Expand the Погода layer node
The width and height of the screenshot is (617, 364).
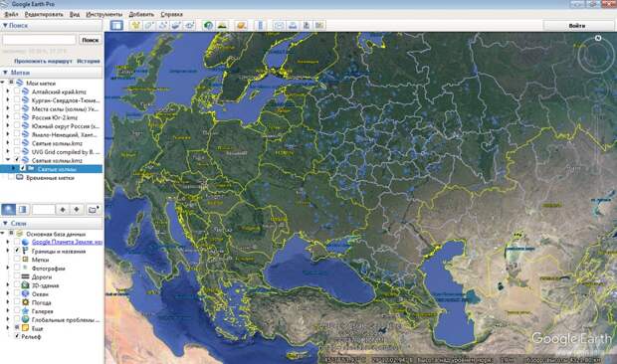point(8,302)
